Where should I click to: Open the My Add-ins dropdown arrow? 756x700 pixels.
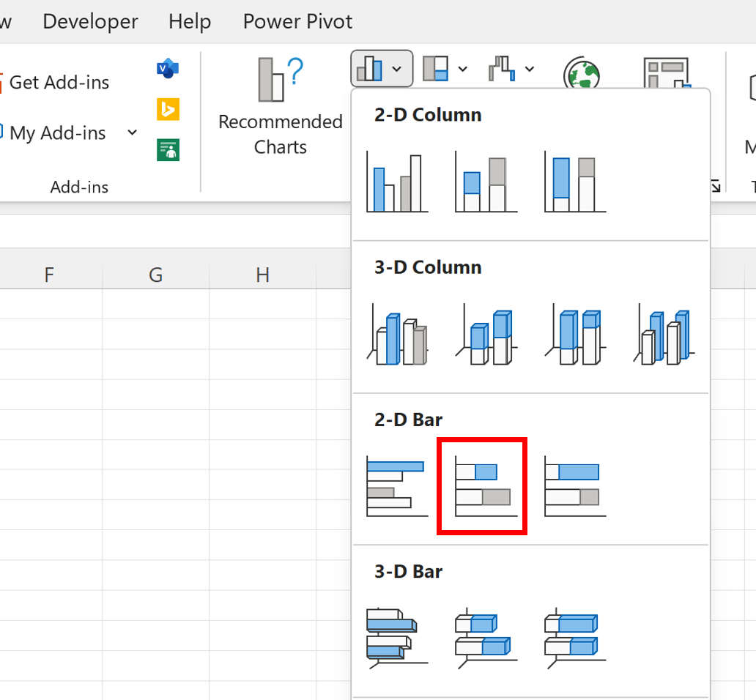(x=133, y=133)
